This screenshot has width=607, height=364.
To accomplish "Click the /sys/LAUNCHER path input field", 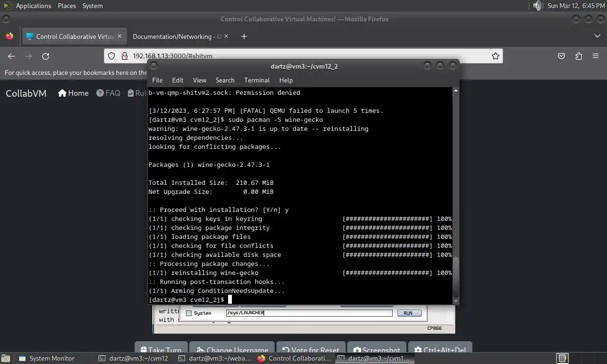I will click(309, 313).
